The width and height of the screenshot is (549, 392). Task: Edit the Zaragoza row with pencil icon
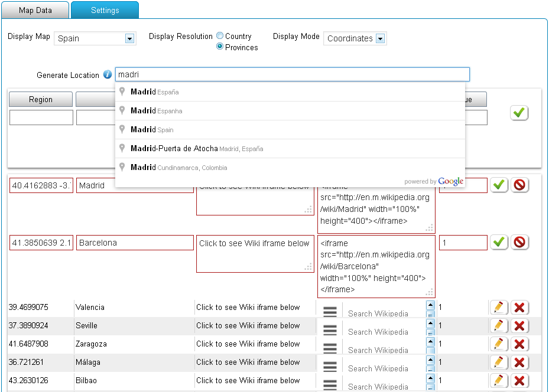(499, 344)
